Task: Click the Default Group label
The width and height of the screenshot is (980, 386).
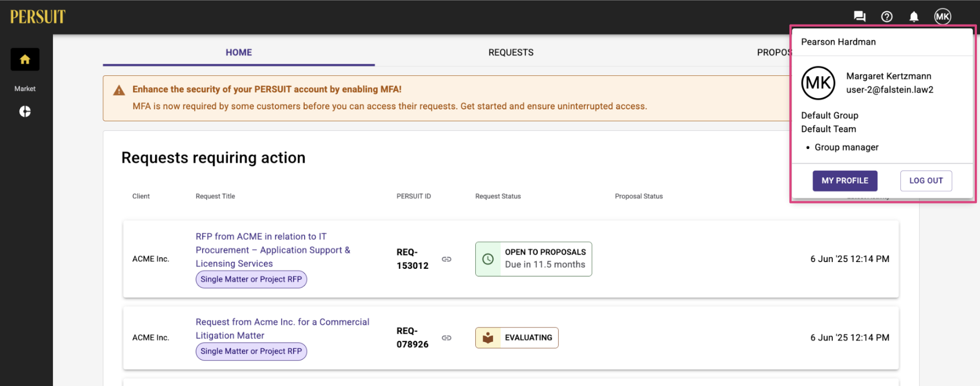Action: (830, 116)
